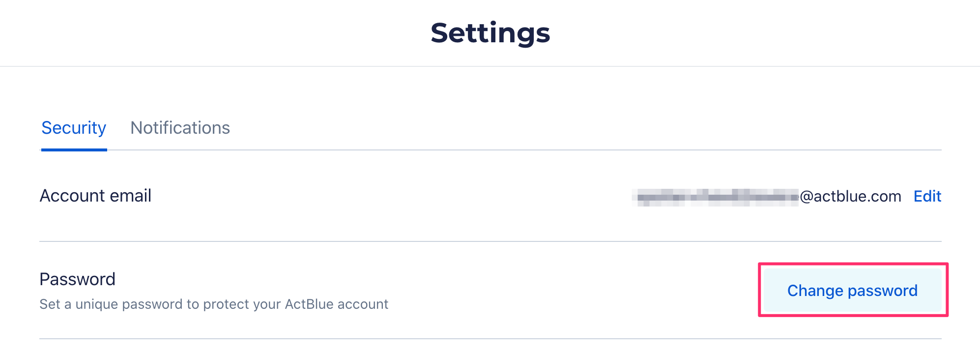
Task: Open the Security settings section
Action: click(x=74, y=128)
